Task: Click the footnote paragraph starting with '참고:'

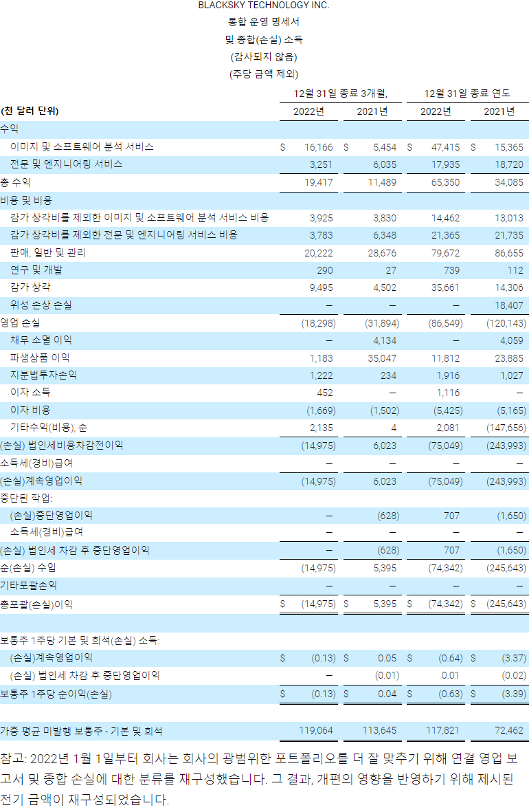Action: click(x=259, y=779)
